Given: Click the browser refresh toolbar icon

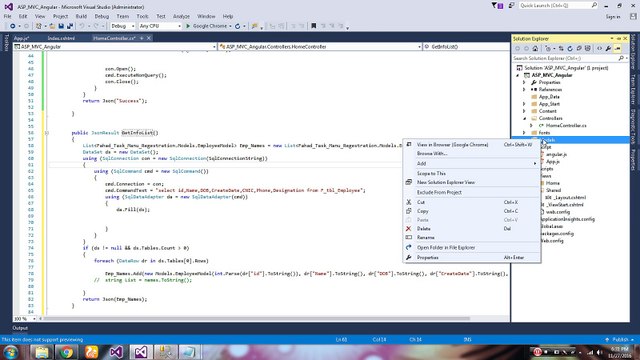Looking at the screenshot, I should point(238,26).
